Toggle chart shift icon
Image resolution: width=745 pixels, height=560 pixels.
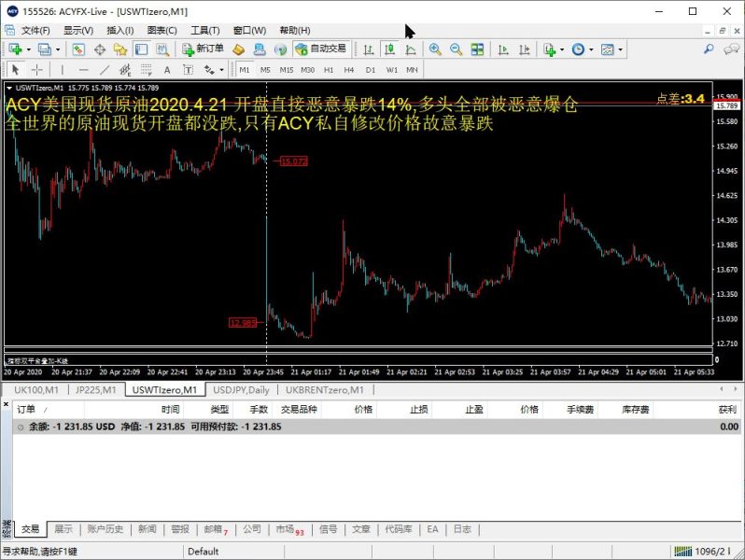(524, 49)
